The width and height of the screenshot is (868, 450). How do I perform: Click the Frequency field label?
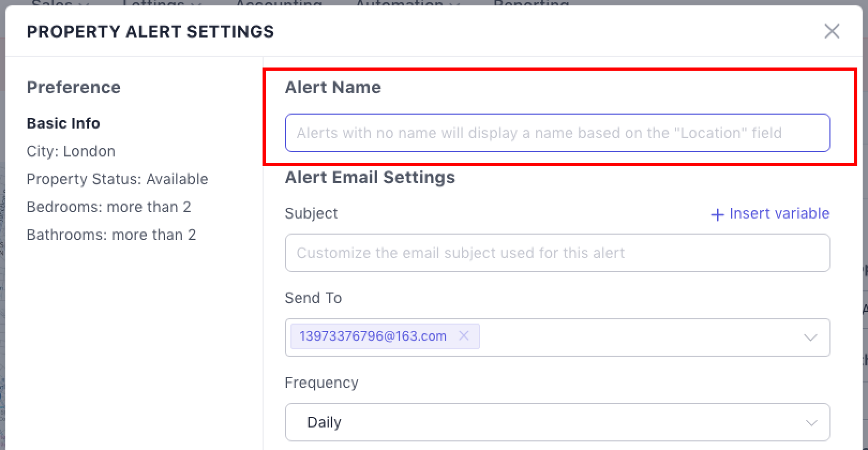(x=321, y=382)
